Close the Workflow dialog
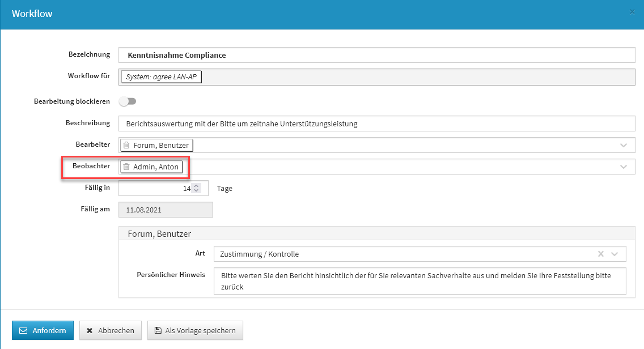The image size is (644, 349). (632, 12)
